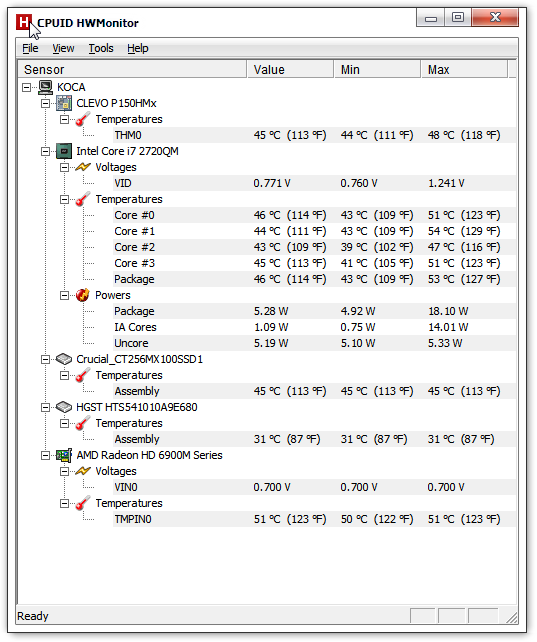Click the Sensor column header
The image size is (537, 642).
click(x=132, y=69)
